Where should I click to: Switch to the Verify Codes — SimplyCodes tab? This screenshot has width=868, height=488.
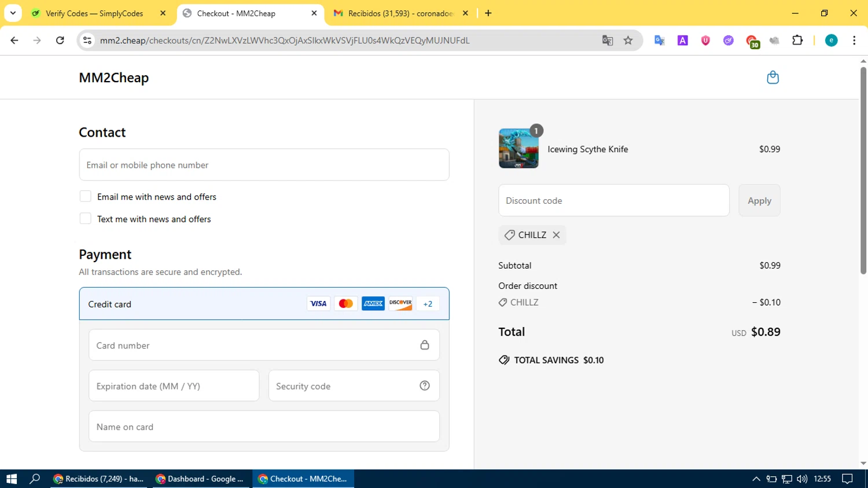(x=95, y=13)
